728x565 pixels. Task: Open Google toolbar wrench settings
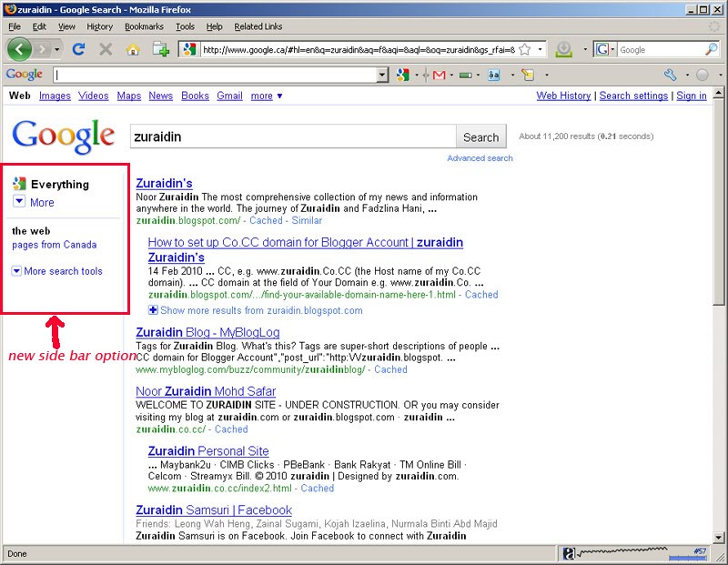[x=670, y=75]
